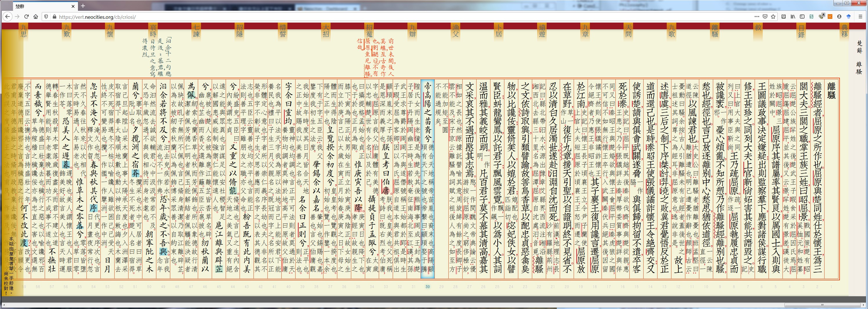Click the horizontal scrollbar thumb
Image resolution: width=868 pixels, height=309 pixels.
click(822, 305)
